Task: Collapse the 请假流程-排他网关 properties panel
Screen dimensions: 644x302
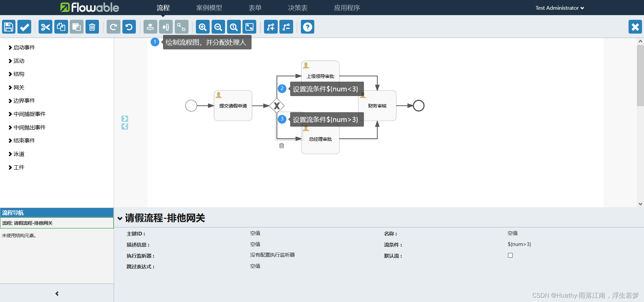Action: (x=120, y=218)
